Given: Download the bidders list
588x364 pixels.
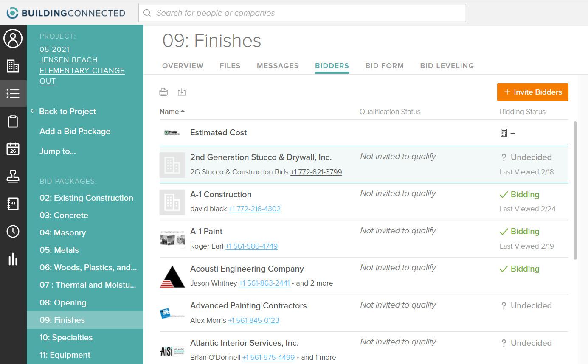Looking at the screenshot, I should pos(182,92).
